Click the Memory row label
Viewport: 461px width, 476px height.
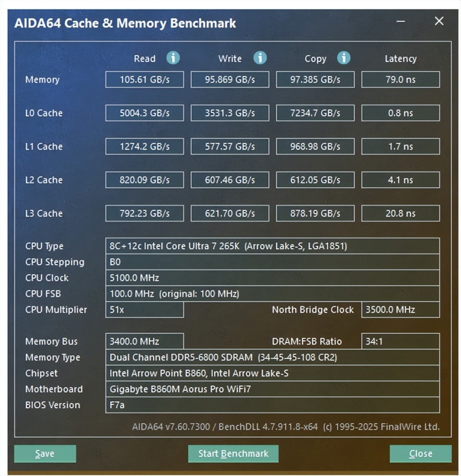click(42, 80)
